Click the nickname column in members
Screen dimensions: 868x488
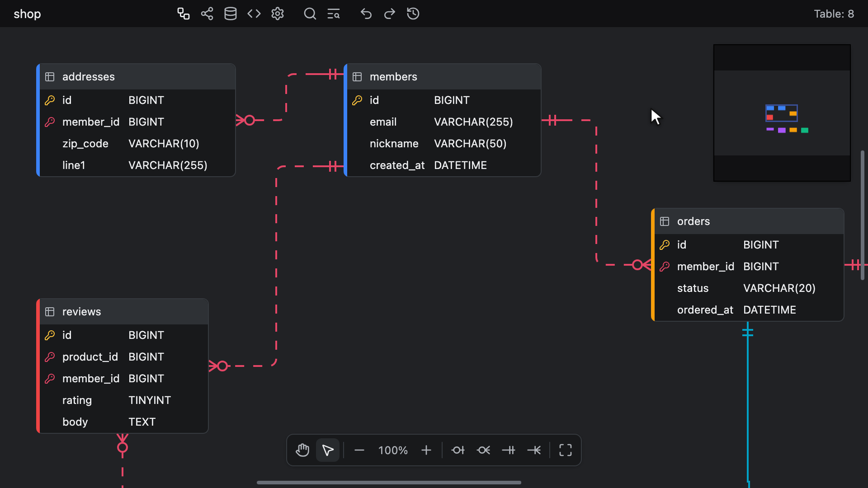click(444, 144)
